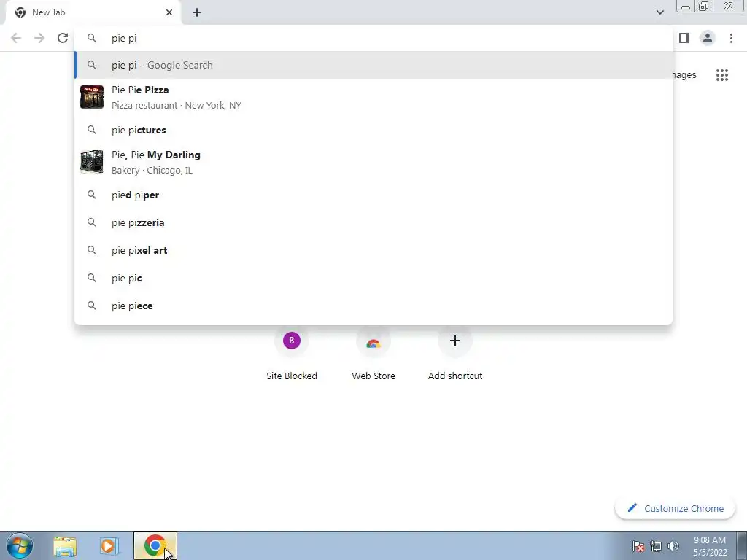Click the Pie, Pie My Darling thumbnail

tap(92, 162)
